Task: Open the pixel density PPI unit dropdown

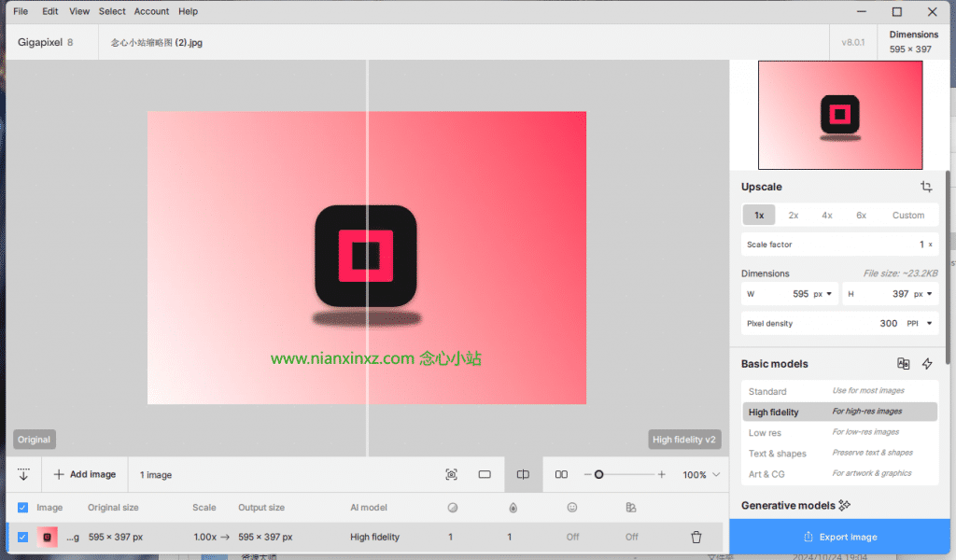Action: 920,324
